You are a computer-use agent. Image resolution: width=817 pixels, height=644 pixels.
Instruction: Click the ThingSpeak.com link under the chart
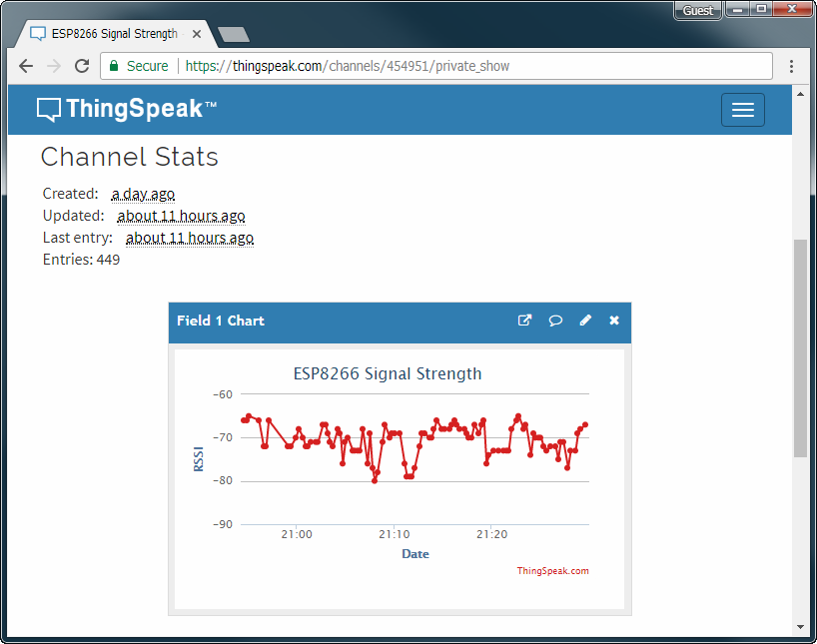tap(552, 570)
